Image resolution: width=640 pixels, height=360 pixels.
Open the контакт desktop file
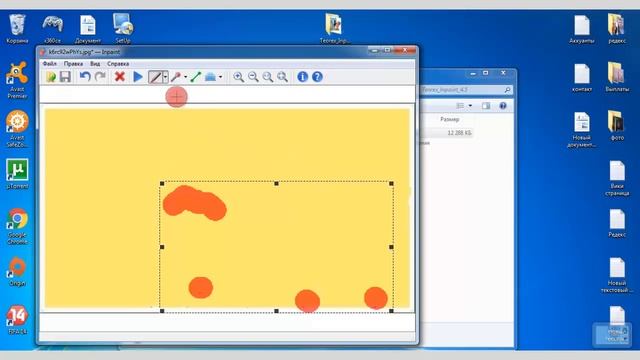click(x=582, y=78)
